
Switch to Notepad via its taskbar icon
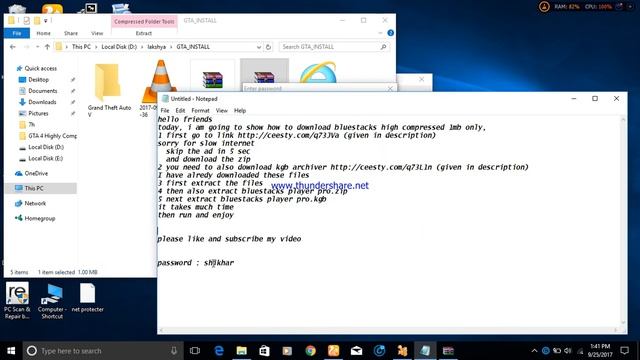click(x=425, y=351)
